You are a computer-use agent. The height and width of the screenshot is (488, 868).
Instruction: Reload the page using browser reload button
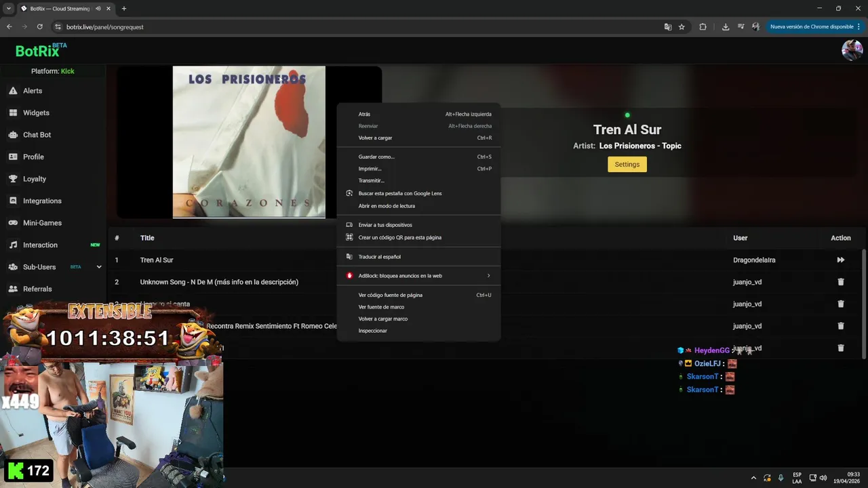coord(39,27)
